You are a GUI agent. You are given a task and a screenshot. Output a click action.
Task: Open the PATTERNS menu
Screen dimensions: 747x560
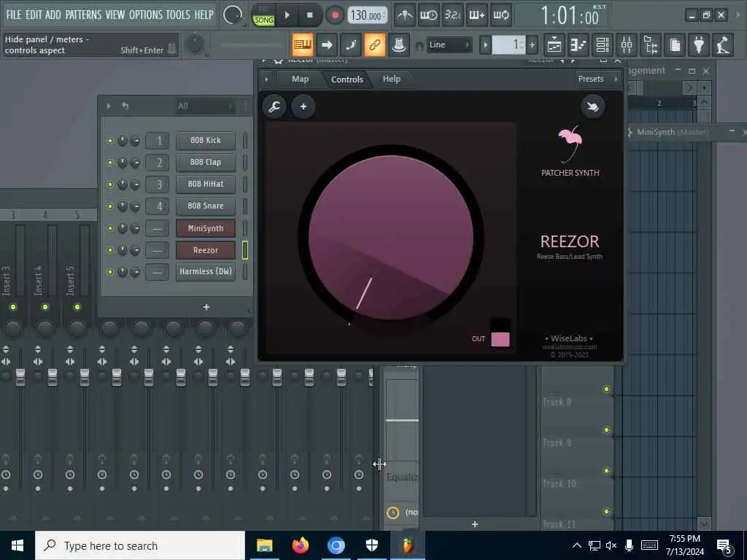[x=83, y=15]
